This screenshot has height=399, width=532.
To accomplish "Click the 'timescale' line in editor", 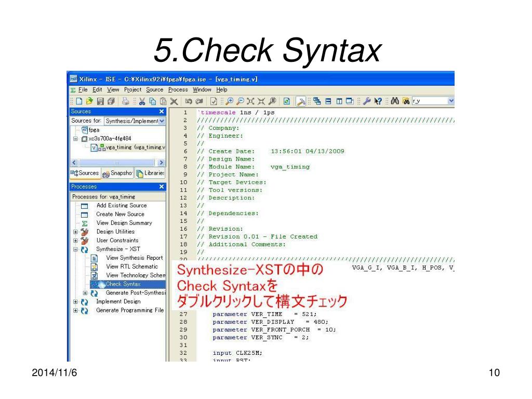I will click(x=237, y=113).
